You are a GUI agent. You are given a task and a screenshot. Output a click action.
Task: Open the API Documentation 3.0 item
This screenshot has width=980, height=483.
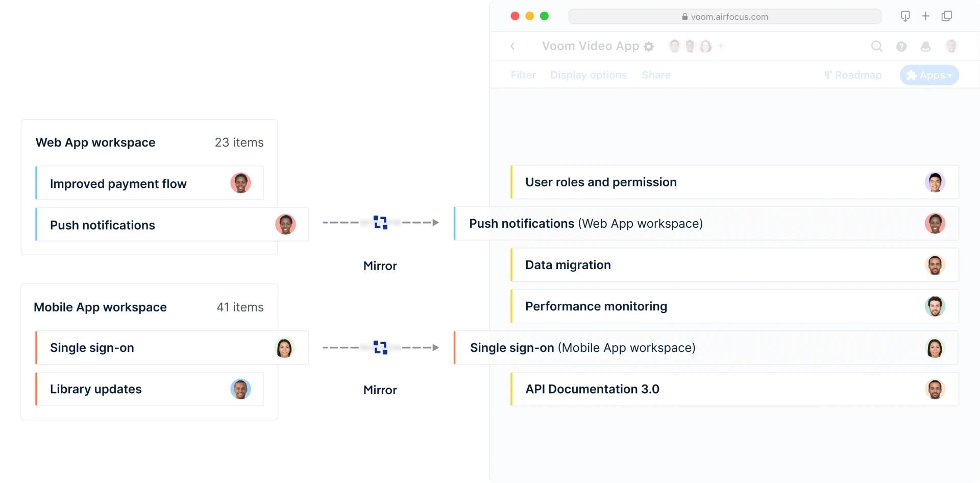pyautogui.click(x=592, y=389)
